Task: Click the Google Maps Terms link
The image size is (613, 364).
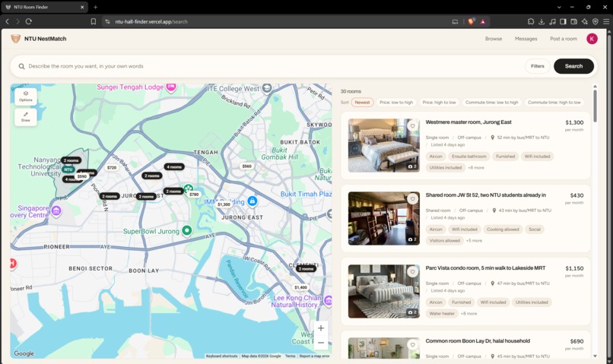Action: point(290,356)
